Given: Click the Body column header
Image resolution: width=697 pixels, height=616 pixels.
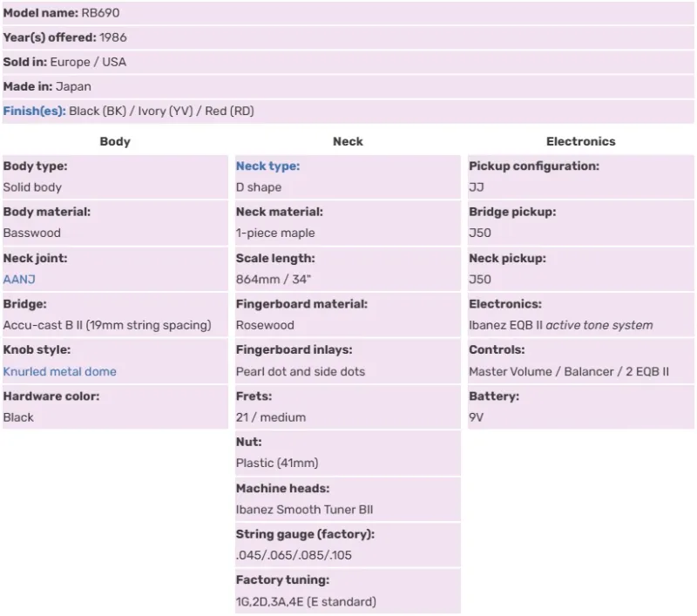Looking at the screenshot, I should (115, 141).
